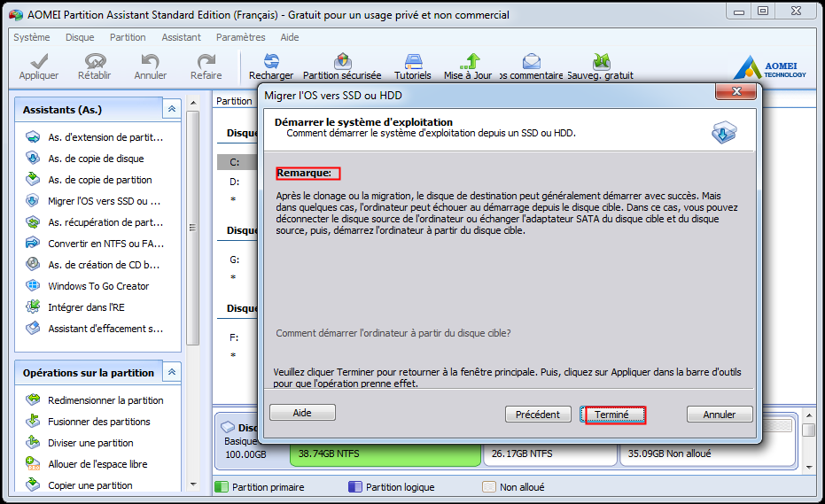825x504 pixels.
Task: Choose Allouer de l'espace libre
Action: [87, 464]
